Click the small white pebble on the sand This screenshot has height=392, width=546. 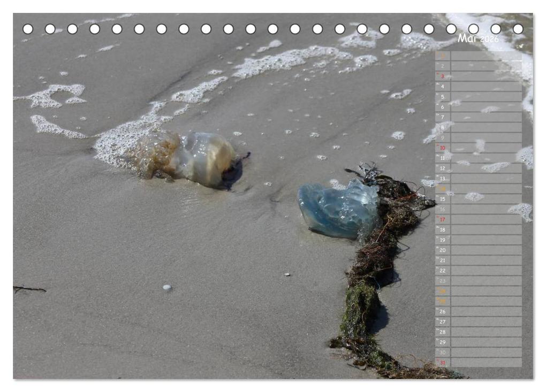click(x=166, y=288)
